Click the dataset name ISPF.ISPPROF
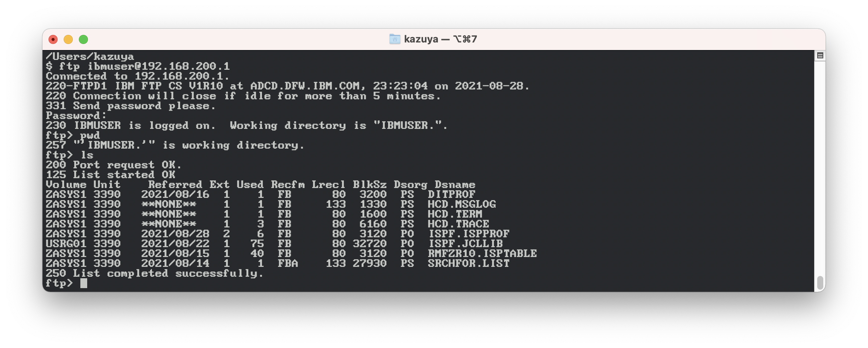Screen dimensions: 868x348 click(x=468, y=234)
